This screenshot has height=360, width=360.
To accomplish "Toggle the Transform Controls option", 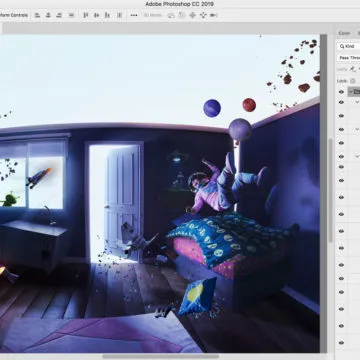I will (x=14, y=15).
